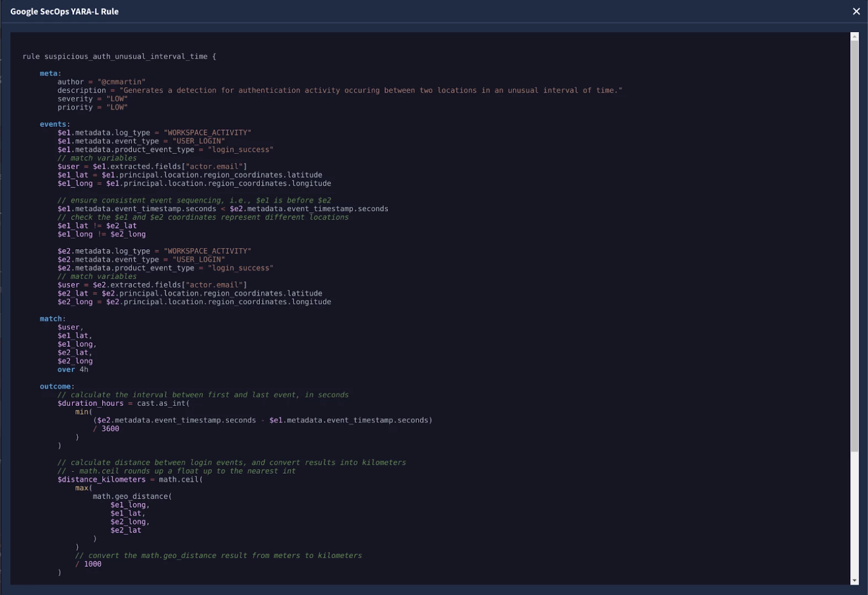868x595 pixels.
Task: Click $e1.metadata.log_type "WORKSPACE_ACTIVITY" line
Action: click(155, 132)
